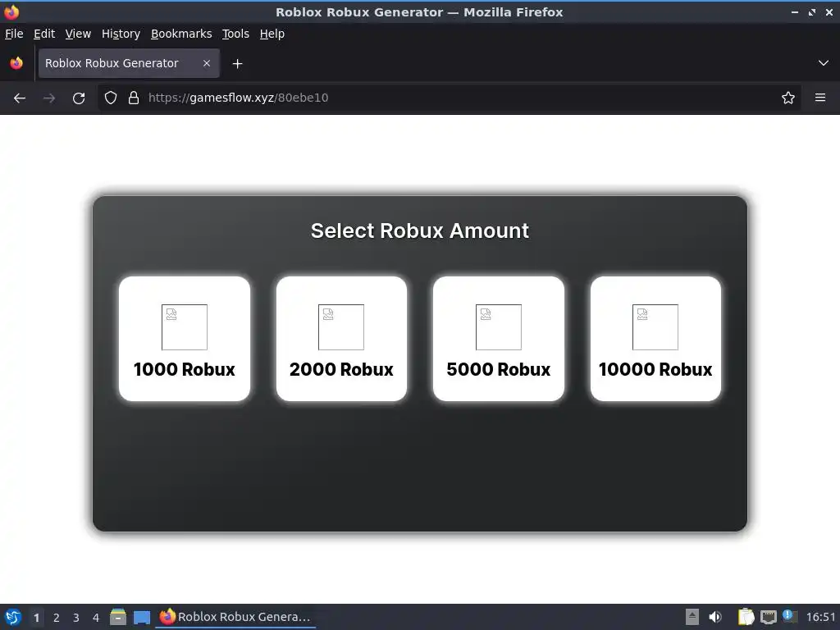Click the broken image above 10000 Robux
The width and height of the screenshot is (840, 630).
pos(655,327)
